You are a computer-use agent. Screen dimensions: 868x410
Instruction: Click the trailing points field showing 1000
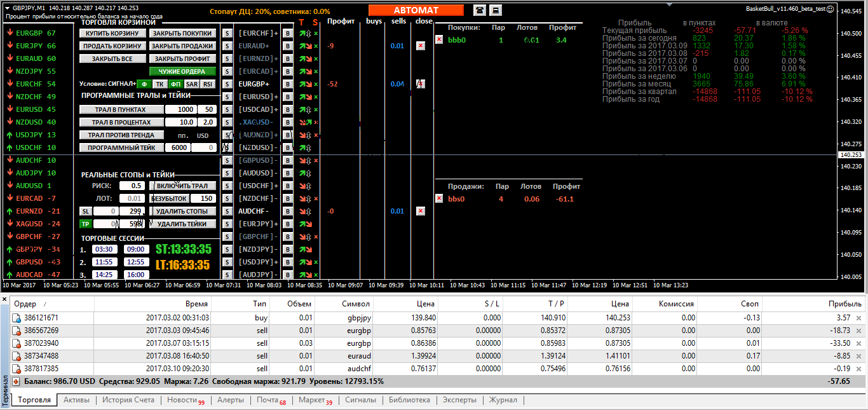180,109
